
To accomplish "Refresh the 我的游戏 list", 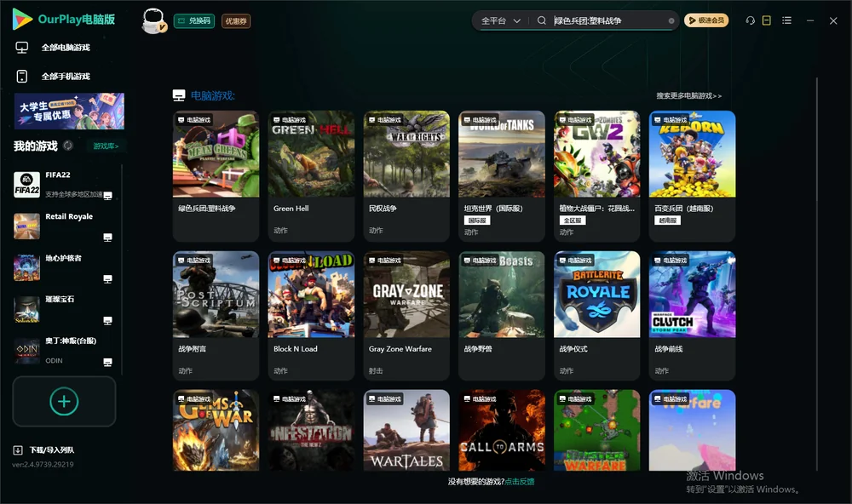I will point(68,146).
